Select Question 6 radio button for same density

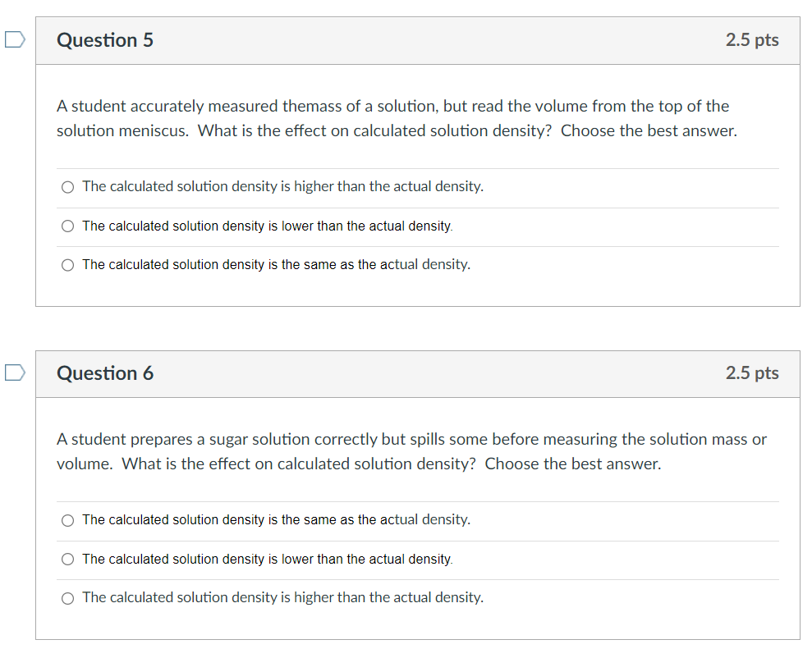tap(68, 520)
